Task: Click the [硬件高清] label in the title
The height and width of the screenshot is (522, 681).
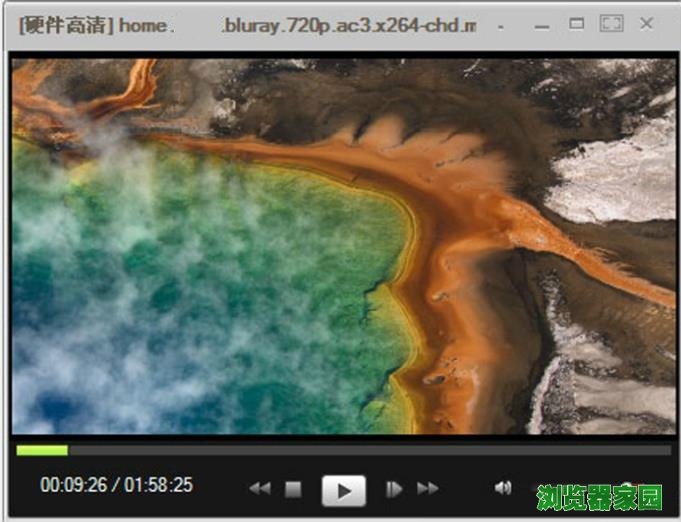Action: tap(66, 25)
